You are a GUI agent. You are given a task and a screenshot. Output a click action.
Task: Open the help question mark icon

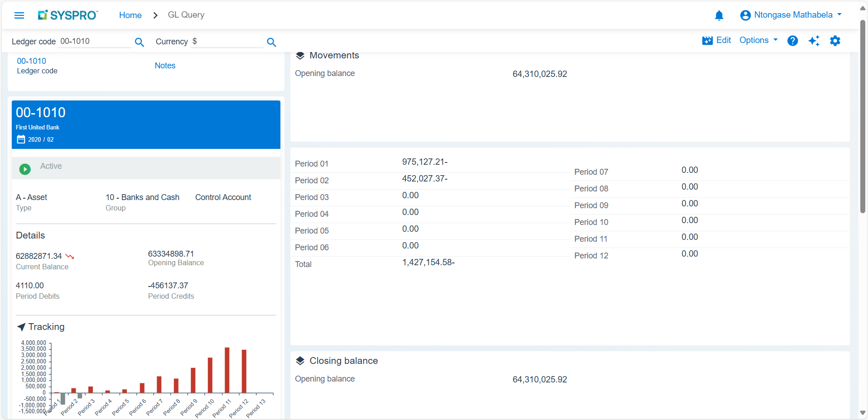[x=792, y=41]
